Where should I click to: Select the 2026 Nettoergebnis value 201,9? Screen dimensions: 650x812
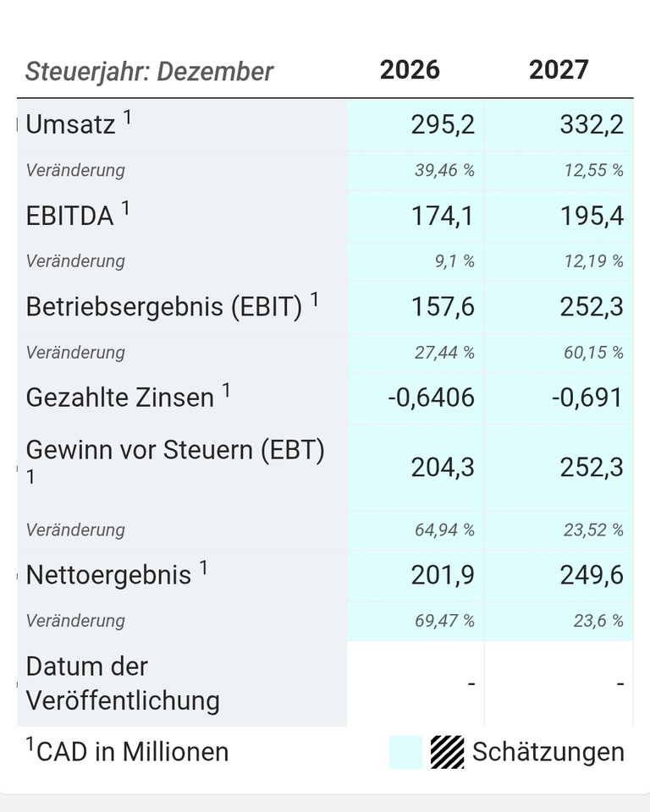(443, 575)
